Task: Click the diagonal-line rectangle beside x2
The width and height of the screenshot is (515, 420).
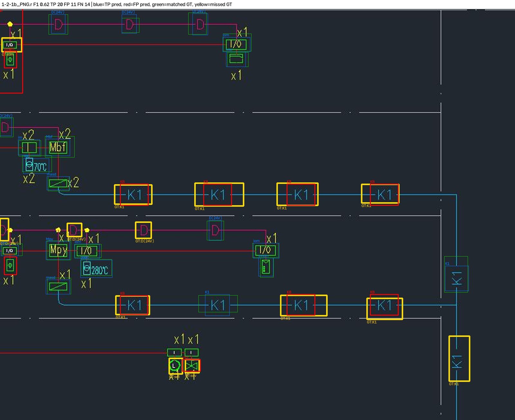Action: coord(58,183)
